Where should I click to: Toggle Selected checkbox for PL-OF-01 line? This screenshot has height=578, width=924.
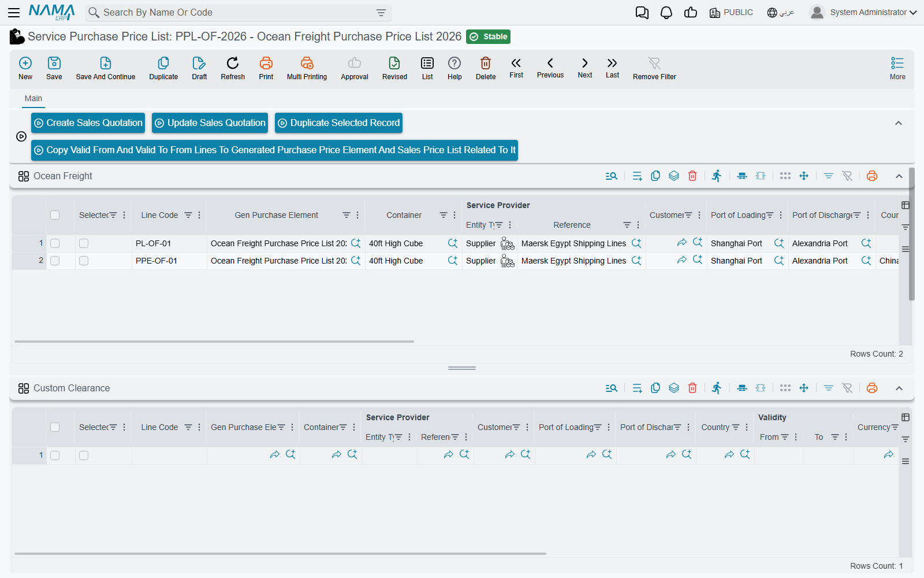pyautogui.click(x=84, y=243)
